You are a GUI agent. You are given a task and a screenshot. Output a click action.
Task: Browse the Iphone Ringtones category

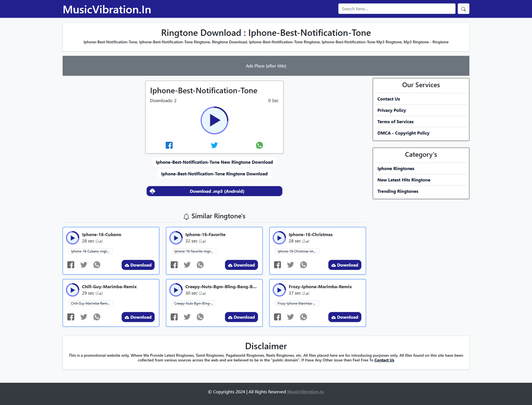pos(396,169)
